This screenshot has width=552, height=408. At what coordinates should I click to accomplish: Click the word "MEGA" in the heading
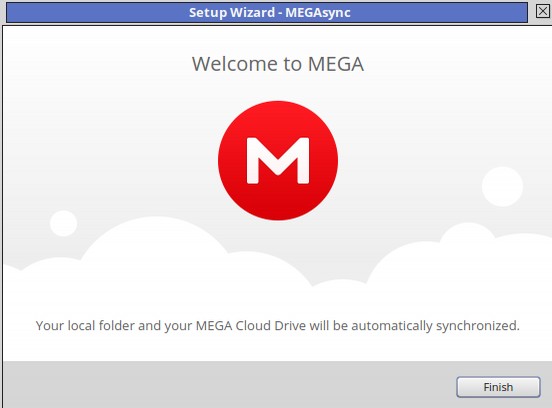coord(336,64)
